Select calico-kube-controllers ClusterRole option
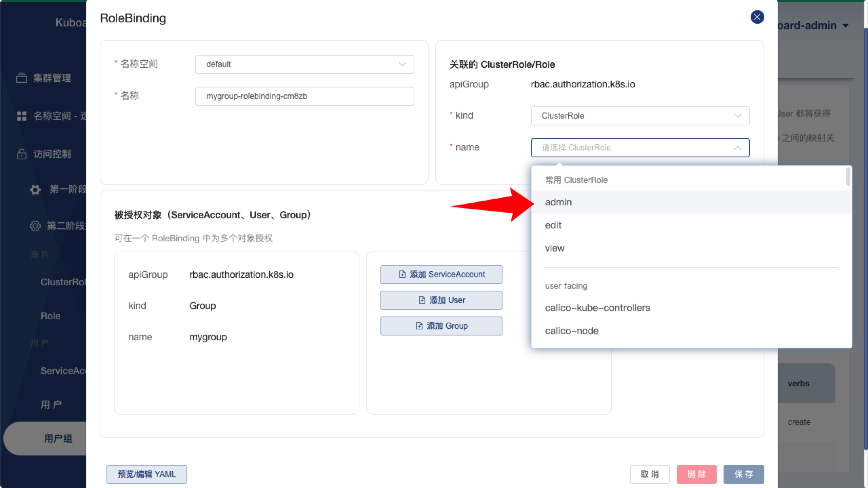Screen dimensions: 868x488 point(691,308)
